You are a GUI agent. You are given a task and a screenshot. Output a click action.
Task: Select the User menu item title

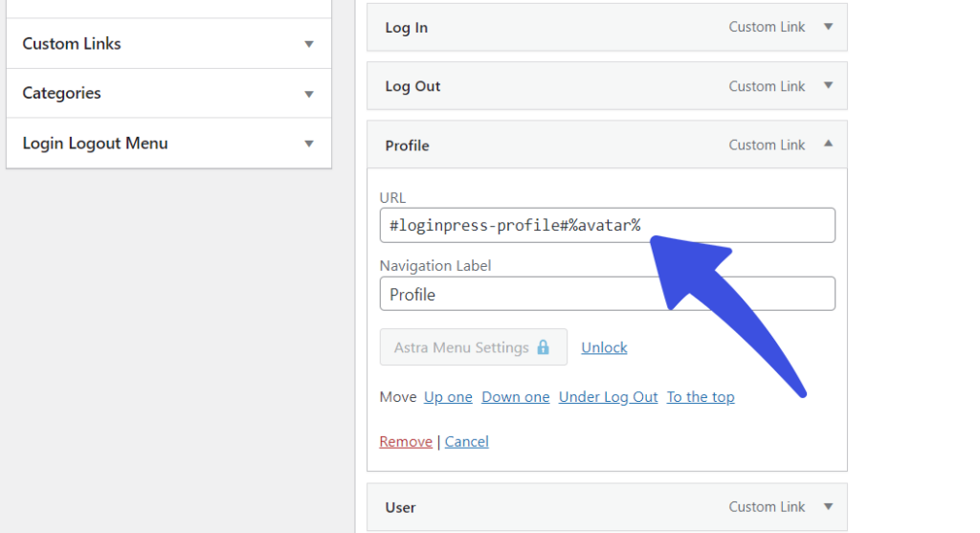[400, 507]
